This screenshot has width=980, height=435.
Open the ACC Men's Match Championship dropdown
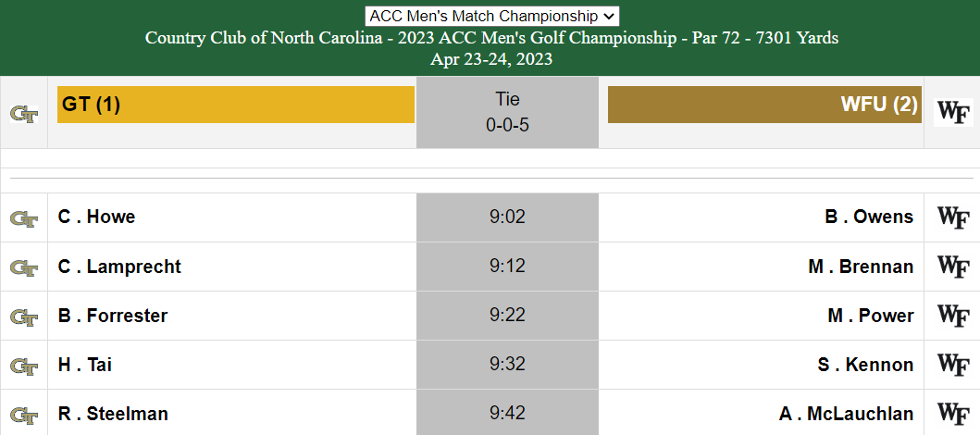(492, 16)
